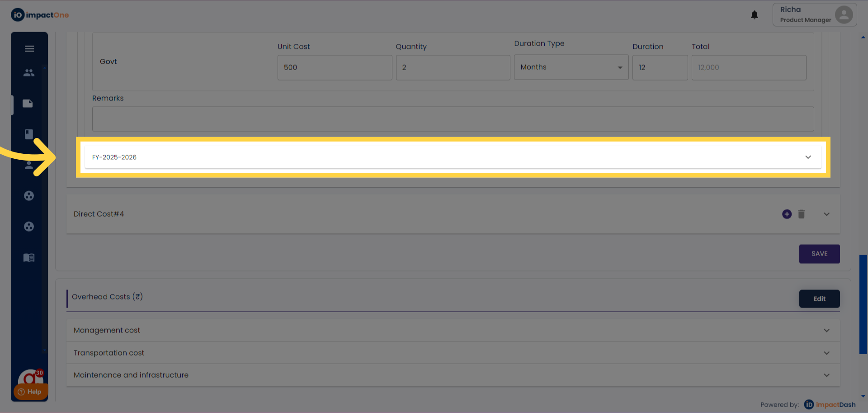Screen dimensions: 868x413
Task: Expand Maintenance and infrastructure row
Action: pos(826,375)
